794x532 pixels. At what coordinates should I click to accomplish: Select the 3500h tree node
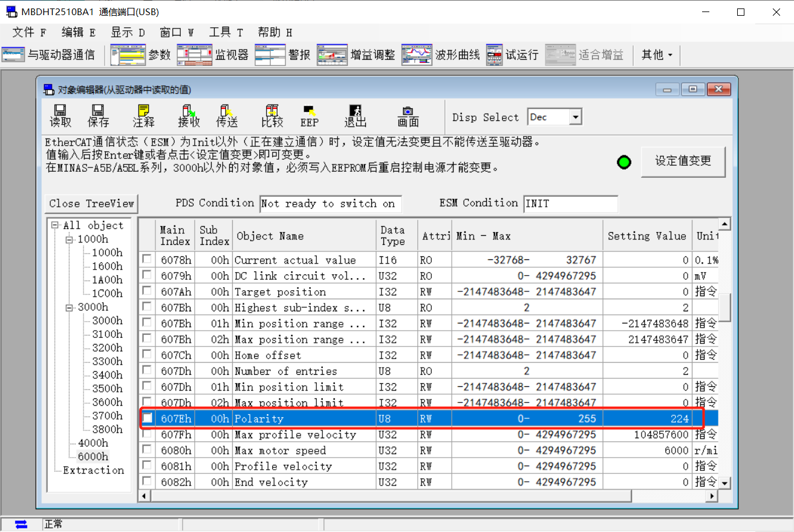[107, 389]
